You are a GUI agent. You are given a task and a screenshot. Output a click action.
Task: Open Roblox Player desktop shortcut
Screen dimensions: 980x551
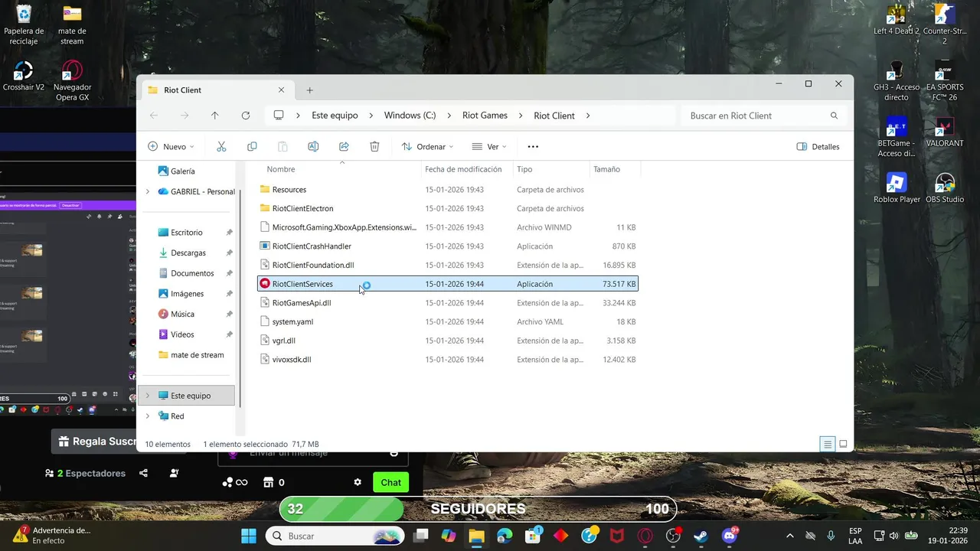point(897,187)
